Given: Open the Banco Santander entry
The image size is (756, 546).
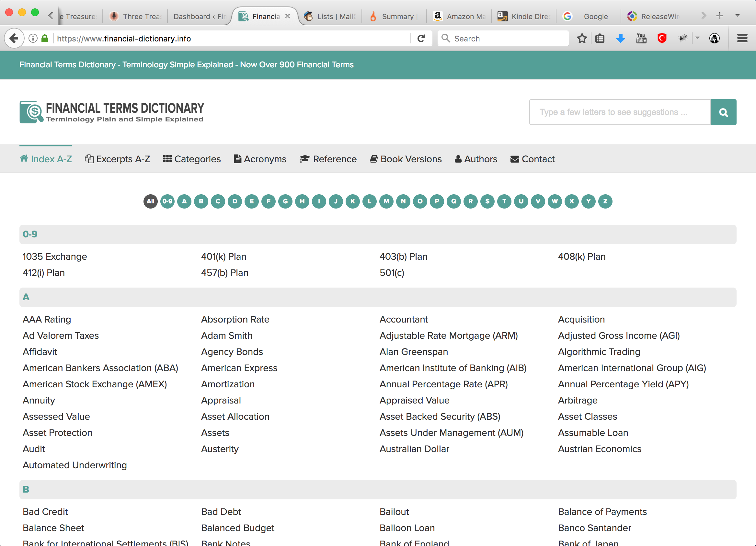Looking at the screenshot, I should point(595,528).
